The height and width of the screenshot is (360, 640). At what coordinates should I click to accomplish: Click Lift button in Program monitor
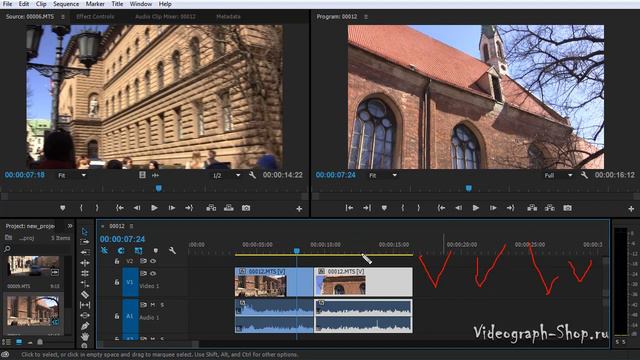click(532, 208)
